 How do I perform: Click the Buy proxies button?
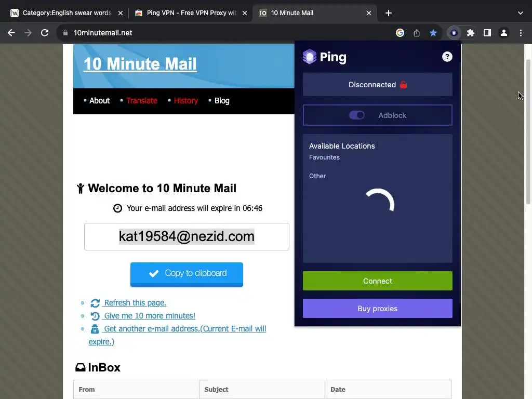378,309
